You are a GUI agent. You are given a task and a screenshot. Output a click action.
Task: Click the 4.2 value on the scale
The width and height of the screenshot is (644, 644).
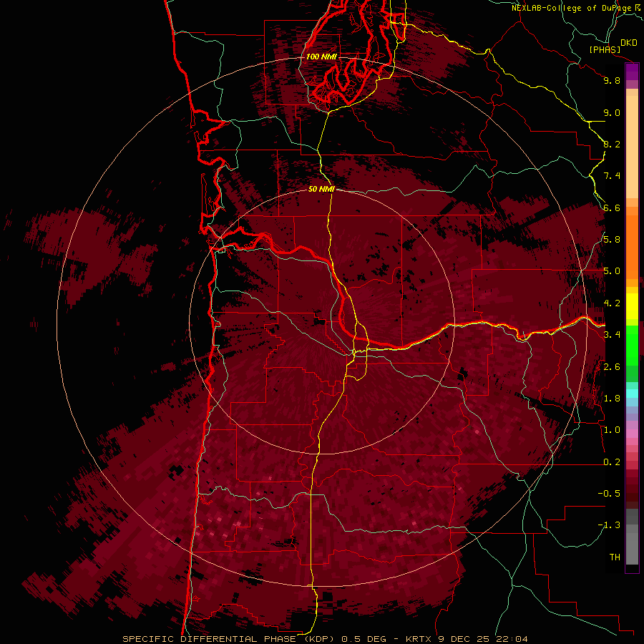[612, 303]
